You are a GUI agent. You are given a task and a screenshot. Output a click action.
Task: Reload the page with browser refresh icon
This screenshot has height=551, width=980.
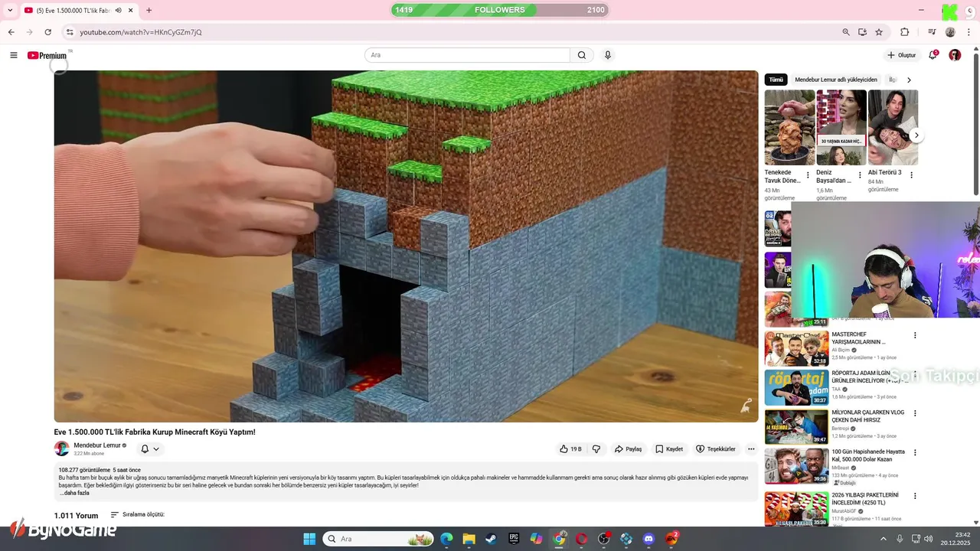(x=47, y=32)
